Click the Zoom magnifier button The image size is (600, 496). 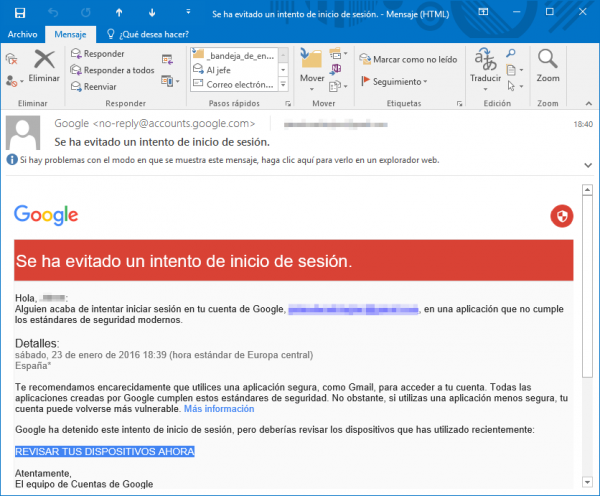point(548,66)
